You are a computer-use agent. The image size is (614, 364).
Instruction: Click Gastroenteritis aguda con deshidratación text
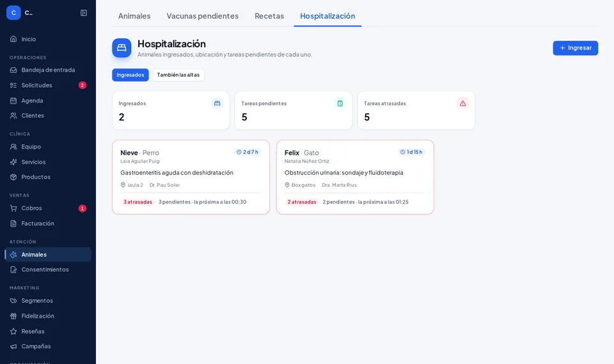point(177,172)
